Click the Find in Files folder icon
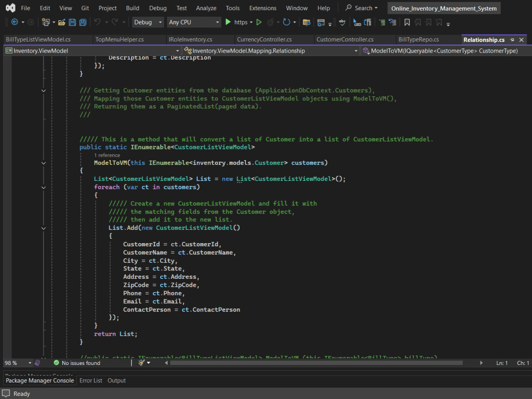 pyautogui.click(x=307, y=22)
